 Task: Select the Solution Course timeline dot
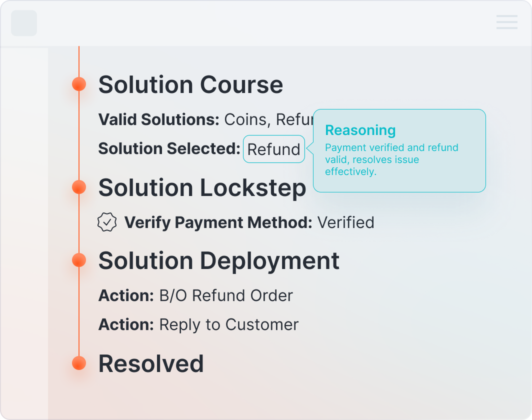point(78,83)
